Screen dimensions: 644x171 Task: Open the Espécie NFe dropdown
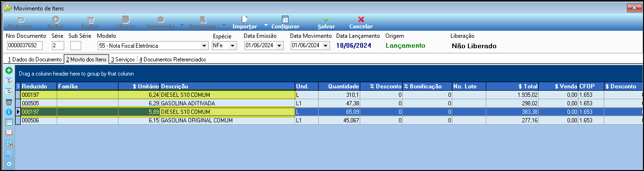tap(232, 46)
